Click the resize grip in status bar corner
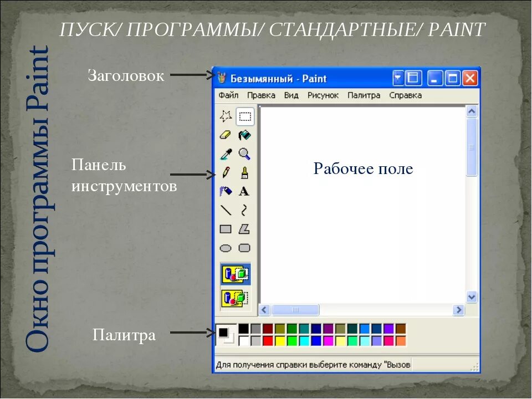Image resolution: width=532 pixels, height=399 pixels. click(x=474, y=367)
